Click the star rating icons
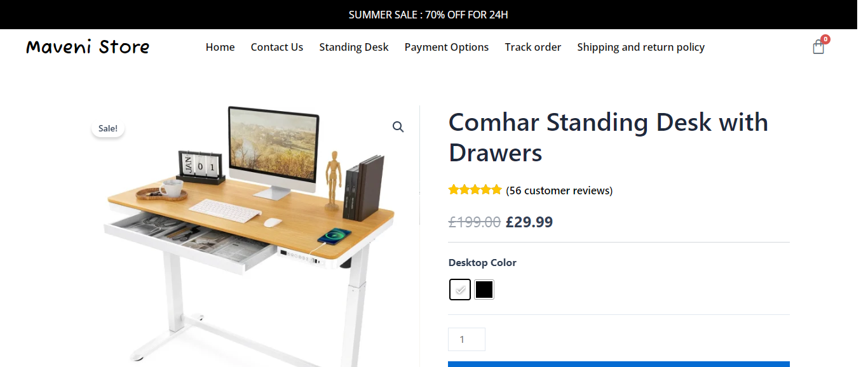868x367 pixels. [475, 189]
